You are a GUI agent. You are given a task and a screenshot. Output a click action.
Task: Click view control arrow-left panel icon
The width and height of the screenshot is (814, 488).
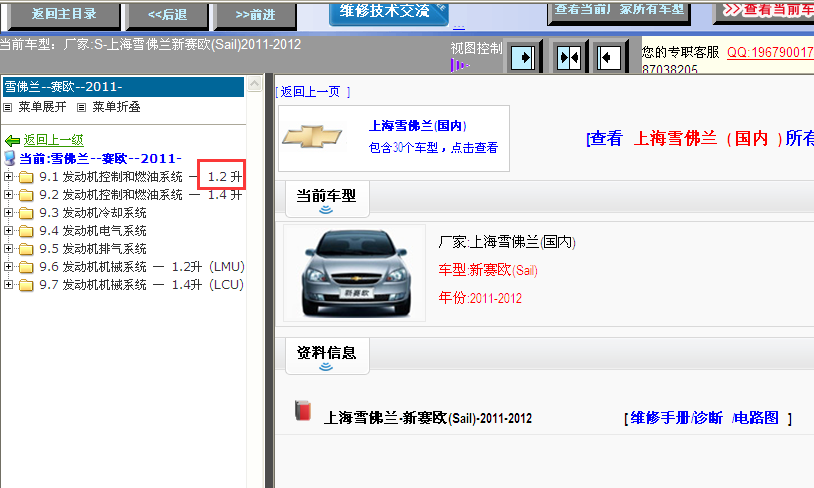pyautogui.click(x=609, y=57)
